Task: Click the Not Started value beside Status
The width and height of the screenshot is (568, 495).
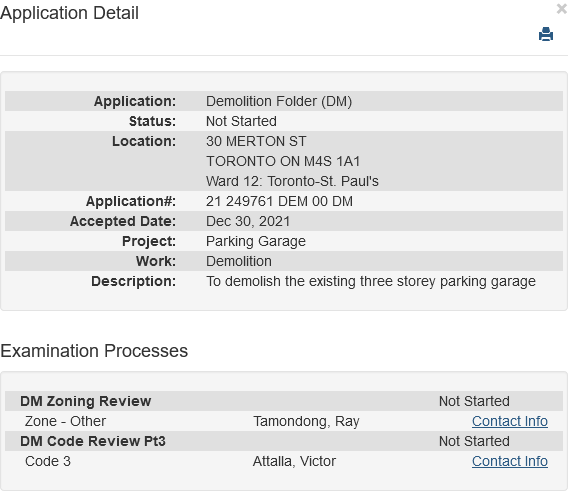Action: [x=241, y=121]
